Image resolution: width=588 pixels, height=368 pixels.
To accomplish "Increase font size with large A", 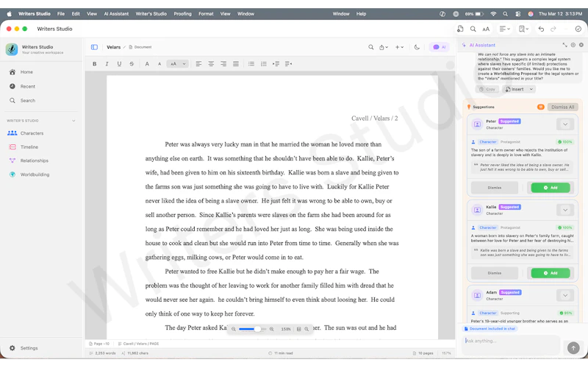I will pos(147,64).
